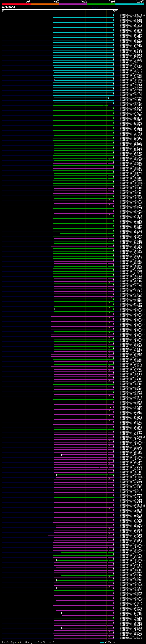Select the UniRef100_B4KUV1 label

click(x=131, y=615)
